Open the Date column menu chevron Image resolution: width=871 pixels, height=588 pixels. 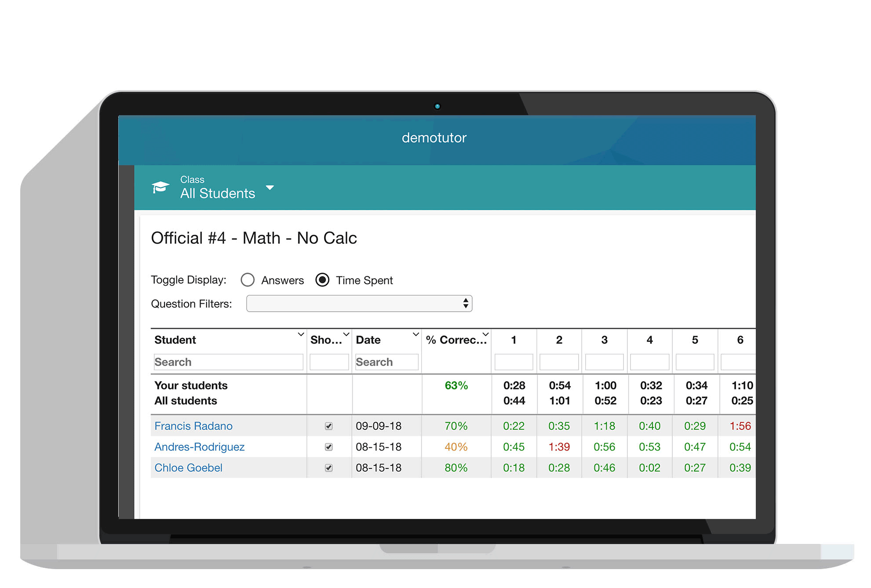(415, 334)
